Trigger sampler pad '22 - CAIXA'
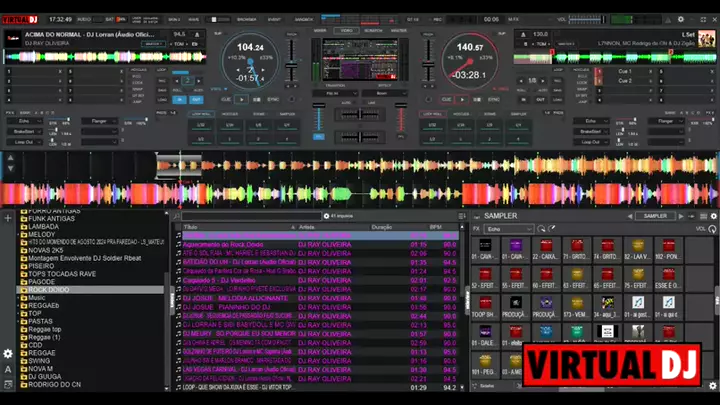720x405 pixels. pos(546,249)
